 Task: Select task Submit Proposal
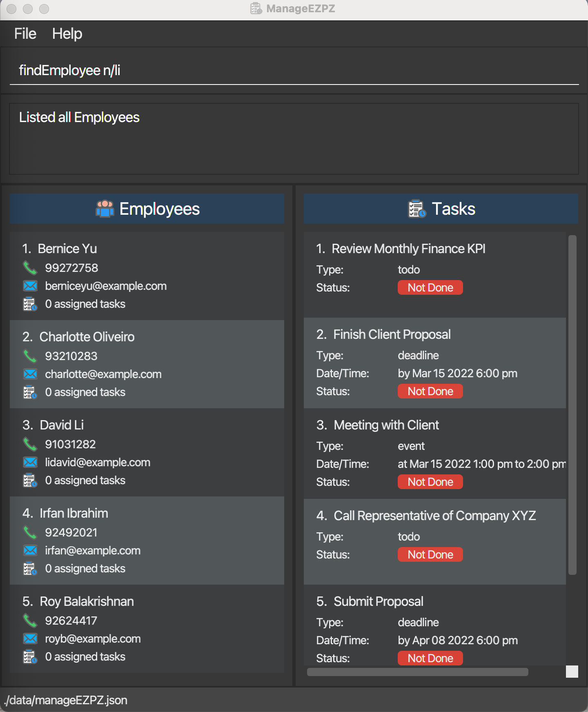(379, 601)
